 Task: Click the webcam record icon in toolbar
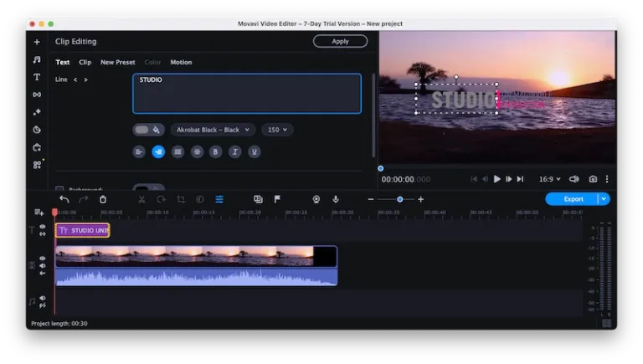(x=316, y=199)
